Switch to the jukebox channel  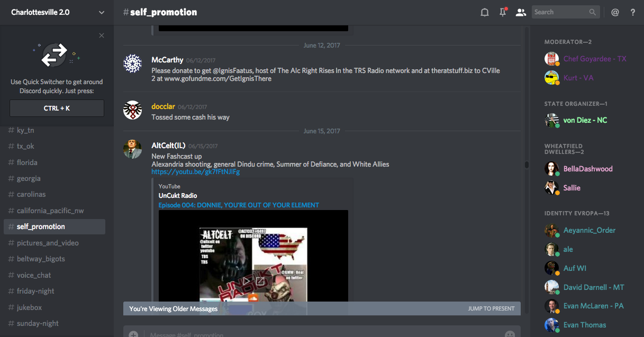(x=29, y=307)
